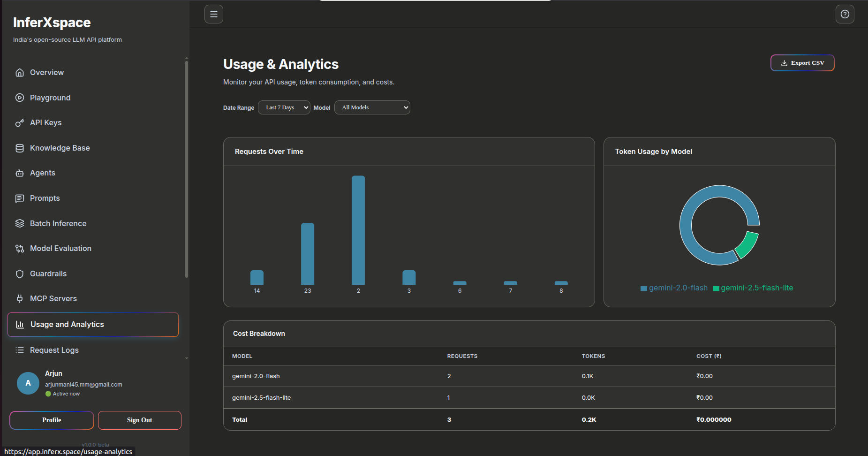Image resolution: width=868 pixels, height=456 pixels.
Task: Open the Date Range Last 7 Days dropdown
Action: pos(284,107)
